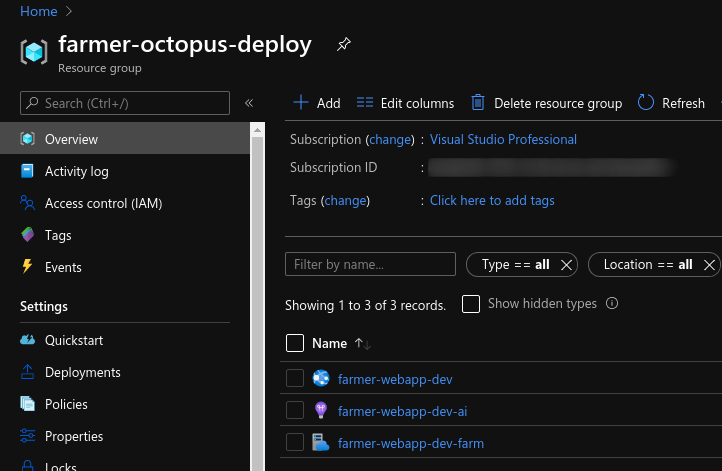This screenshot has height=471, width=722.
Task: Click change link next to Tags
Action: point(345,201)
